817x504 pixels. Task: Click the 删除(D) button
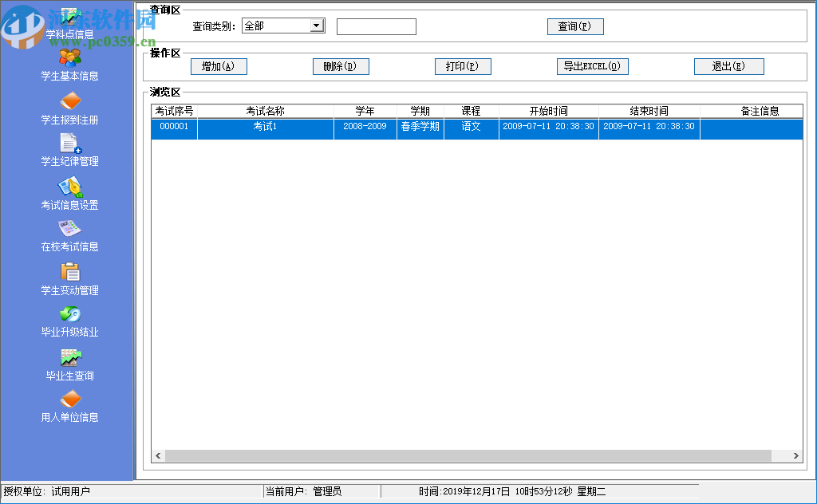[x=341, y=66]
